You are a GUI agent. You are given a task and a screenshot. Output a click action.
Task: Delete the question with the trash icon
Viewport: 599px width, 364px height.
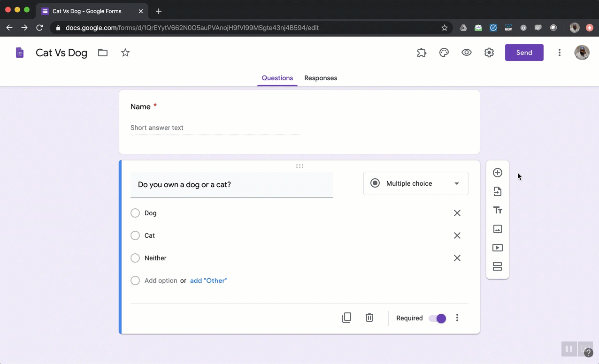[369, 318]
